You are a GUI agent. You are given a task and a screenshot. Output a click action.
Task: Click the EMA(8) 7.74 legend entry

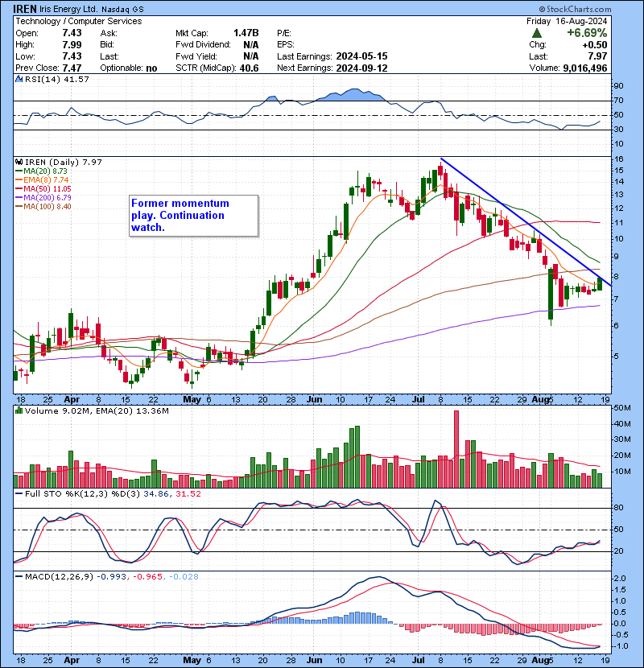42,179
